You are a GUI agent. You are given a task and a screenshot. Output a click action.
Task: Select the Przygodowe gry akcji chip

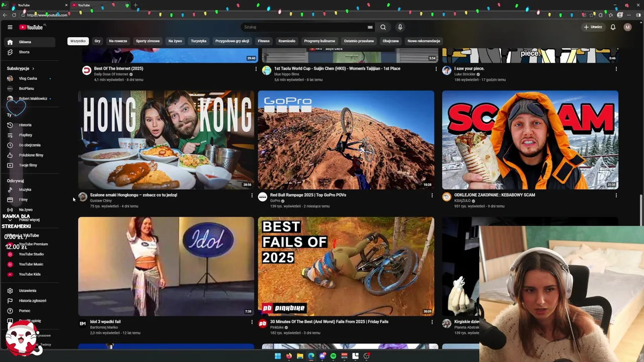point(232,41)
